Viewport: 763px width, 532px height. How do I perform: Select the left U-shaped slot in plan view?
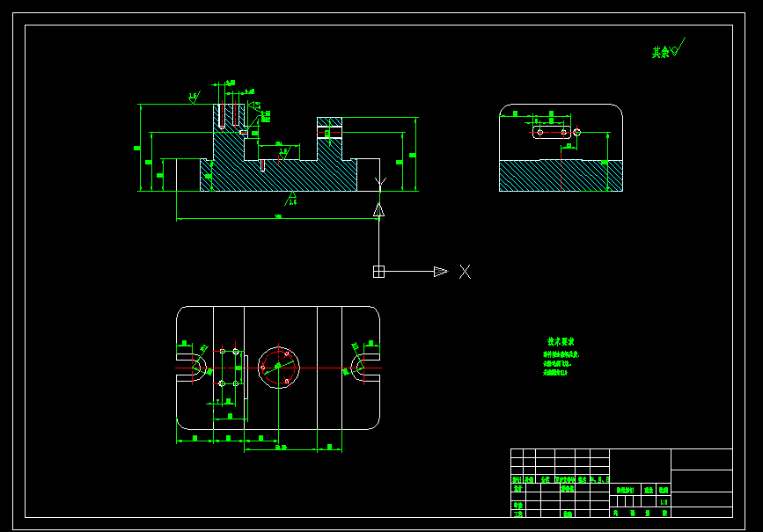[x=191, y=368]
